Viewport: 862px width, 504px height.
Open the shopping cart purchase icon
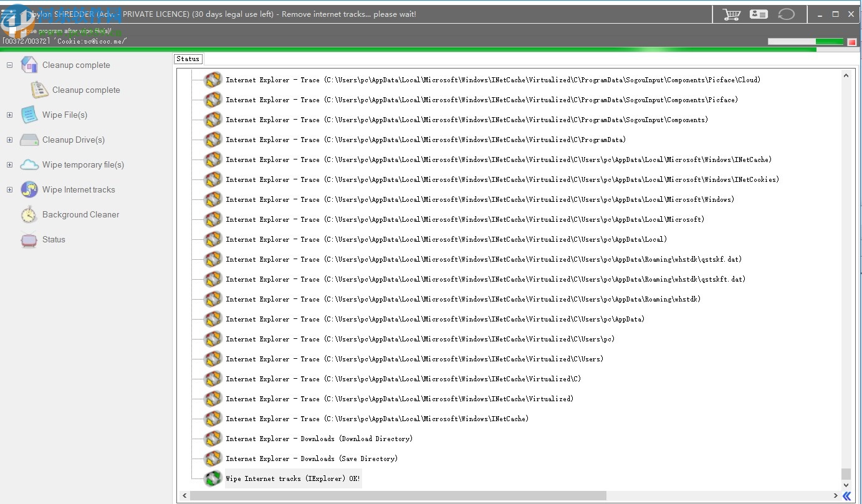[x=731, y=14]
